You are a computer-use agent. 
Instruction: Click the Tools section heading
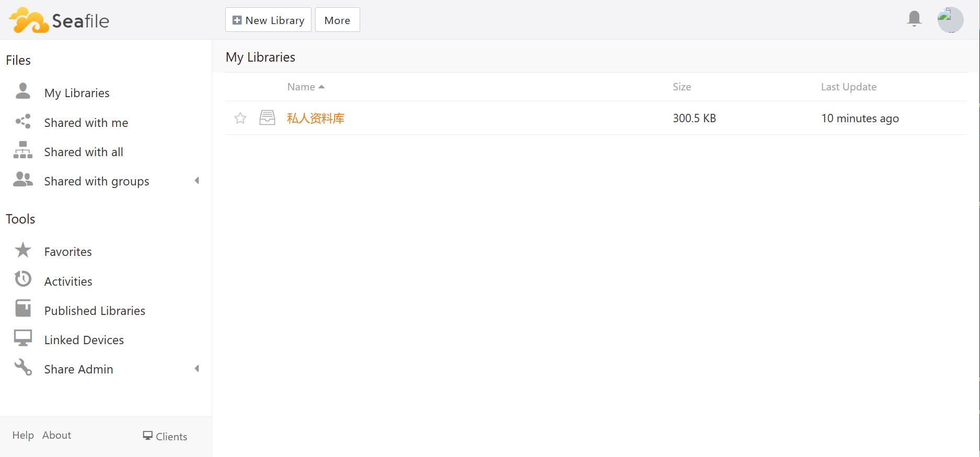tap(20, 219)
